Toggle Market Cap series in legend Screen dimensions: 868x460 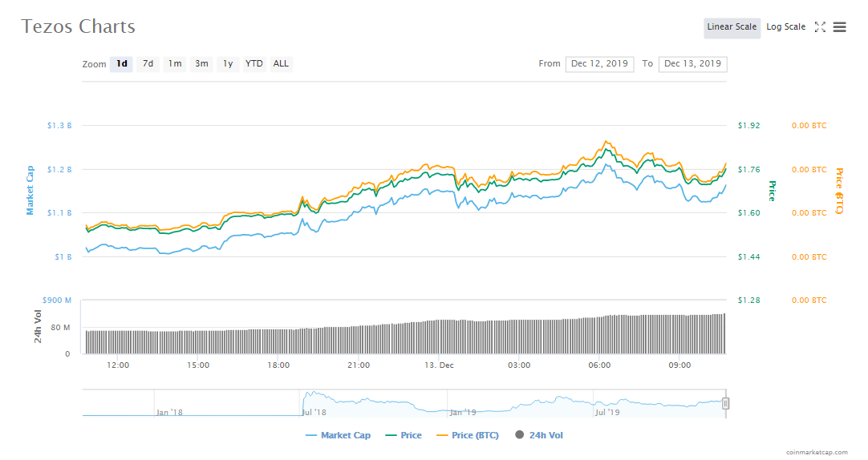pos(338,435)
